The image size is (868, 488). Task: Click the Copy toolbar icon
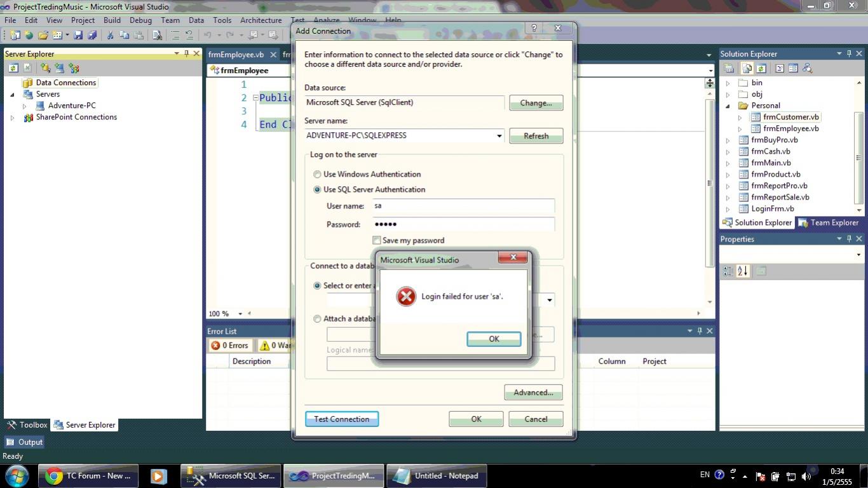[x=124, y=35]
